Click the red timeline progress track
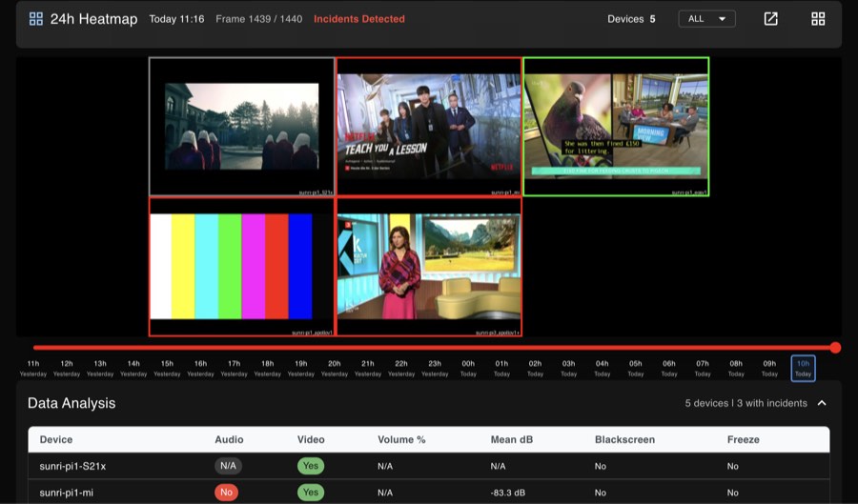Image resolution: width=858 pixels, height=504 pixels. coord(434,347)
